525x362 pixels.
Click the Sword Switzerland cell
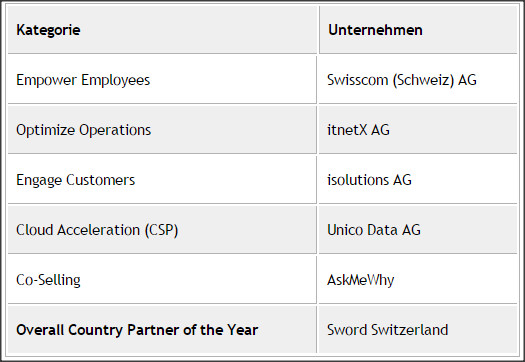[x=418, y=330]
